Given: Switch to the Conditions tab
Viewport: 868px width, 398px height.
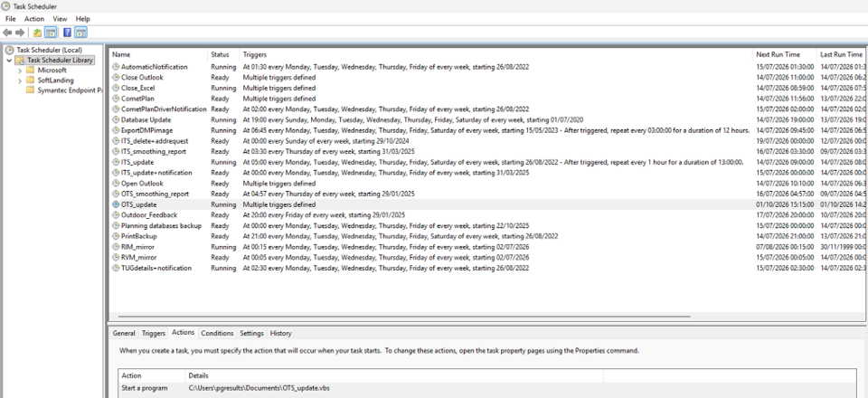Looking at the screenshot, I should [x=217, y=333].
